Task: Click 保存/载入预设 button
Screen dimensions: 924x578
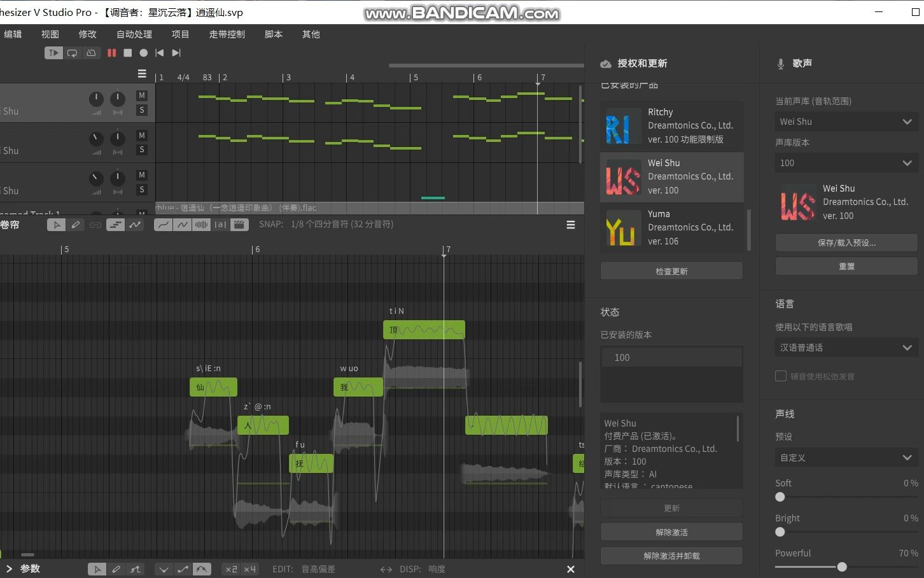Action: pyautogui.click(x=846, y=243)
